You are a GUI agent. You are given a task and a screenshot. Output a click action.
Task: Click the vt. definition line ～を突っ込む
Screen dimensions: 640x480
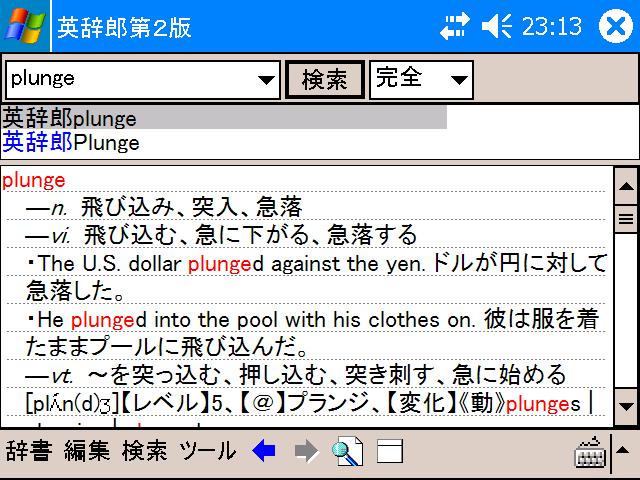tap(296, 375)
